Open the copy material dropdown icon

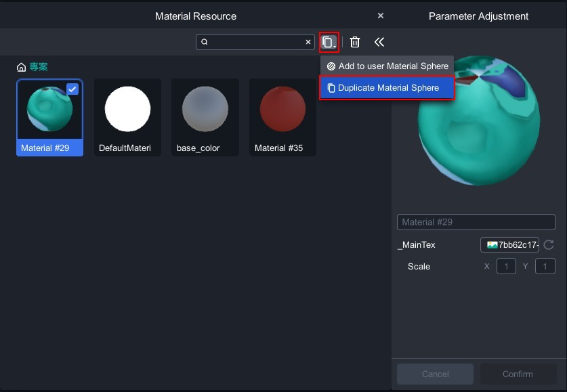click(x=329, y=42)
